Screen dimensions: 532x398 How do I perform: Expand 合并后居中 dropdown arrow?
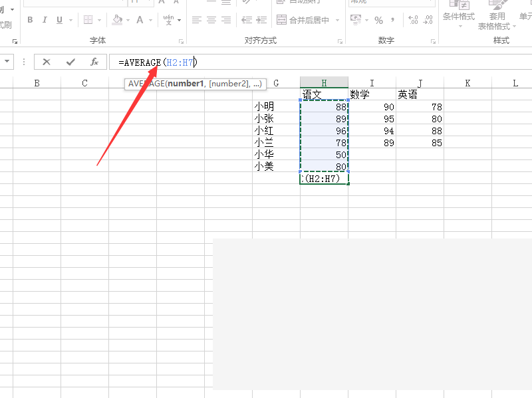click(x=337, y=21)
